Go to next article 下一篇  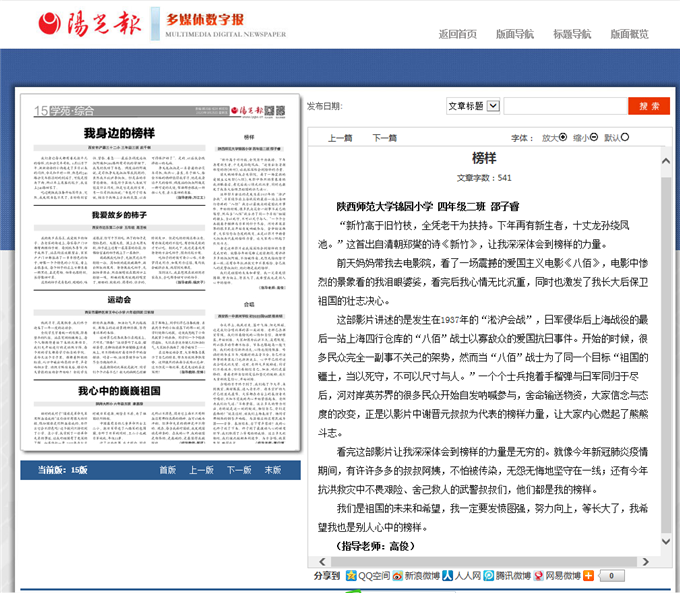[x=385, y=138]
